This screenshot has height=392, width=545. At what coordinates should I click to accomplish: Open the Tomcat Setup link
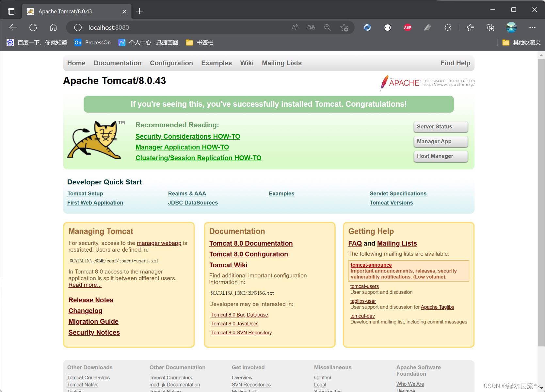85,194
